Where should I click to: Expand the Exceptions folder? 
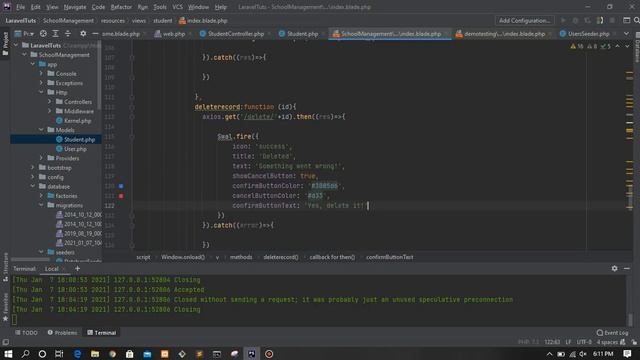click(41, 83)
